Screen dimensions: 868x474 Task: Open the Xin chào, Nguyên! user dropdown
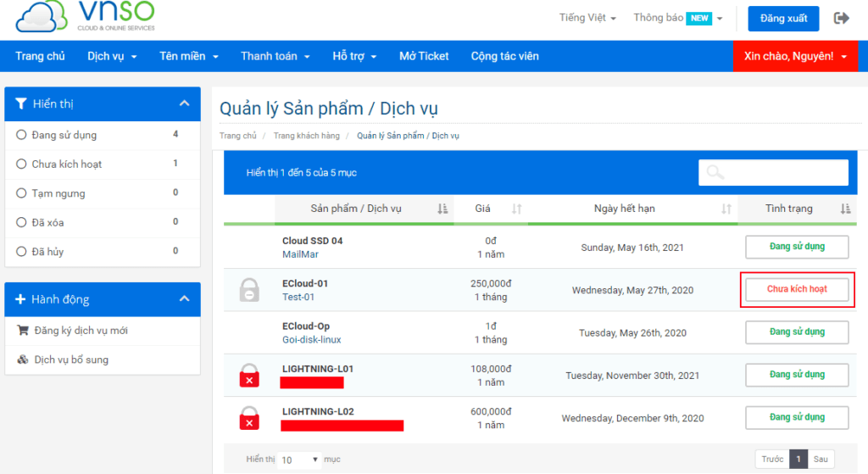(795, 56)
